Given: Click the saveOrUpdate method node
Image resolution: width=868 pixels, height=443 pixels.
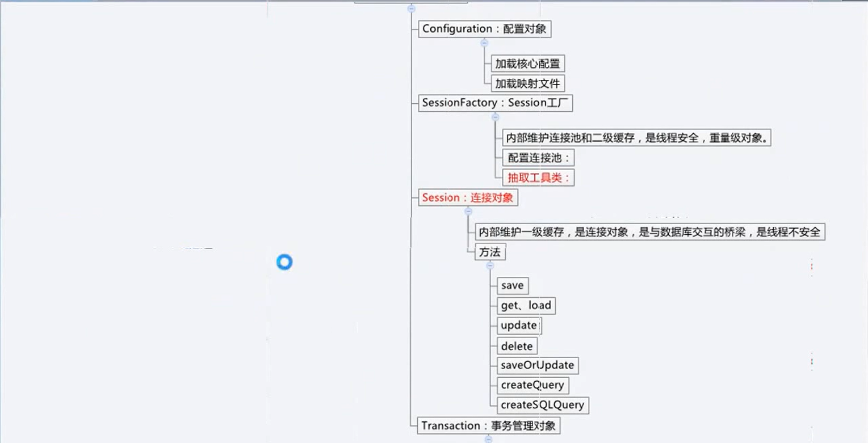Looking at the screenshot, I should [x=538, y=365].
